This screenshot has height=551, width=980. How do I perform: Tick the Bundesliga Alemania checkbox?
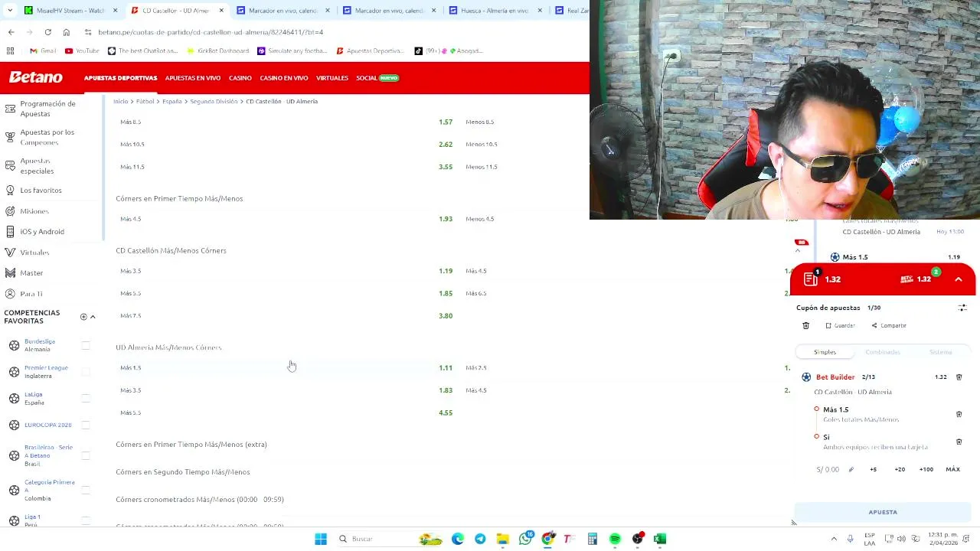86,345
